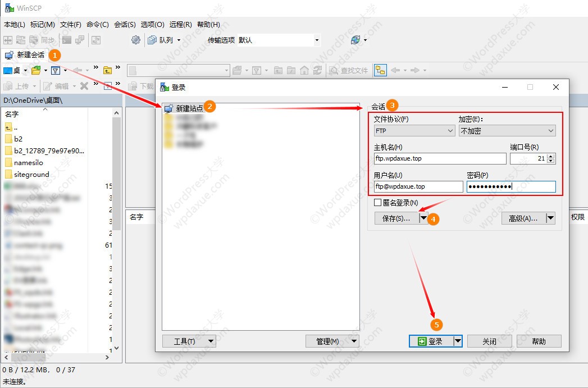Click the remote parent directory icon
Image resolution: width=588 pixels, height=388 pixels.
pos(278,70)
